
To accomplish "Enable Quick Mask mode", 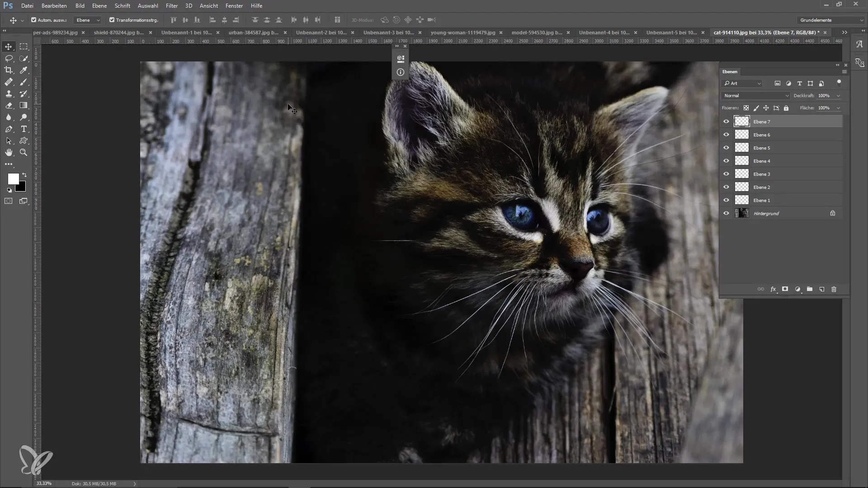I will pos(9,201).
